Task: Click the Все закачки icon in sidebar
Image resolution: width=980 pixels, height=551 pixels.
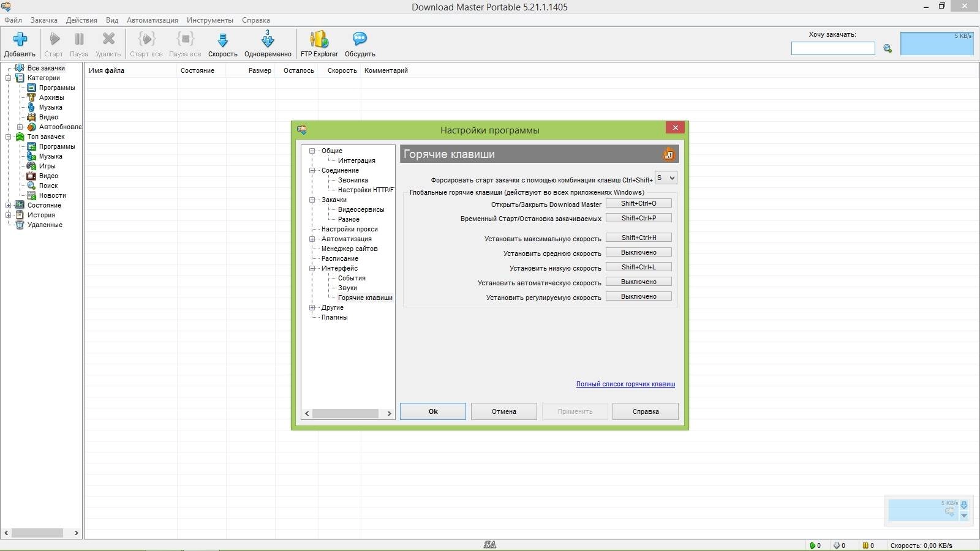Action: coord(20,68)
